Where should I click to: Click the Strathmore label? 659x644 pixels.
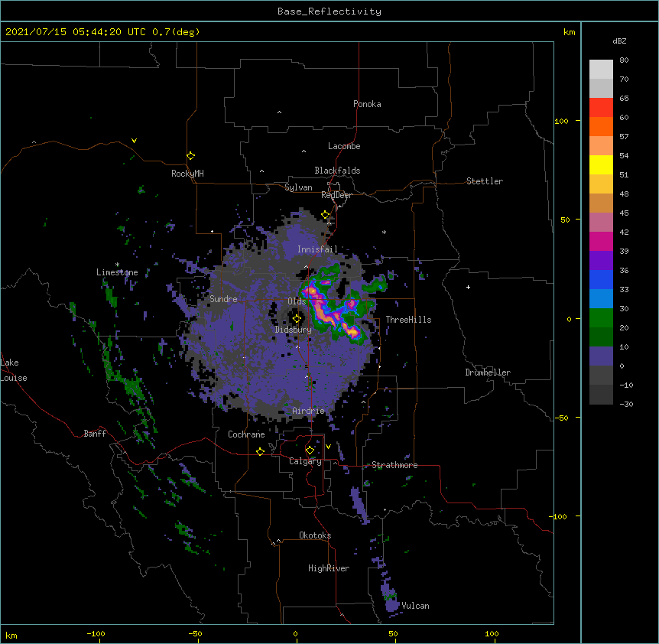(x=394, y=465)
